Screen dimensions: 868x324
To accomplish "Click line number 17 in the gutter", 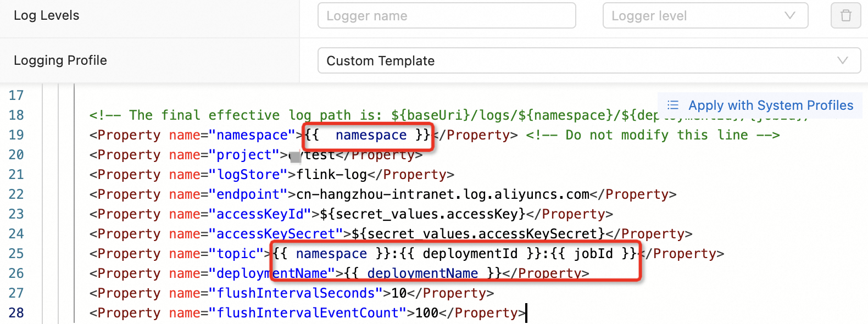I will 16,96.
